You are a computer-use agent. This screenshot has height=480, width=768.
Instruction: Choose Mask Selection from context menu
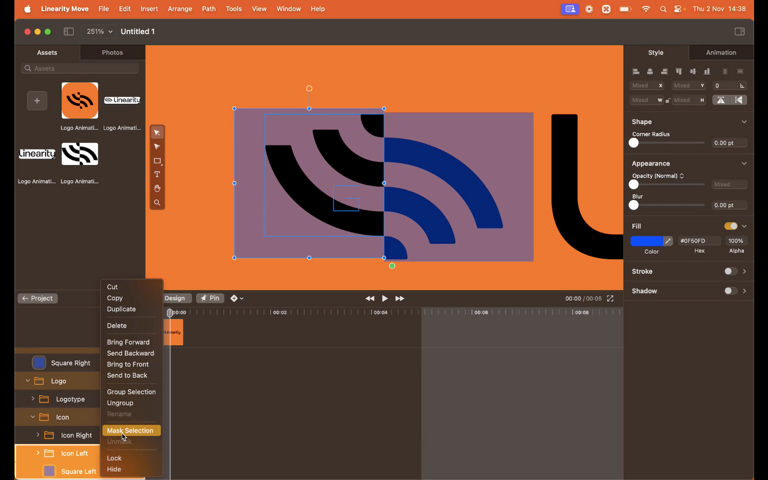(131, 431)
